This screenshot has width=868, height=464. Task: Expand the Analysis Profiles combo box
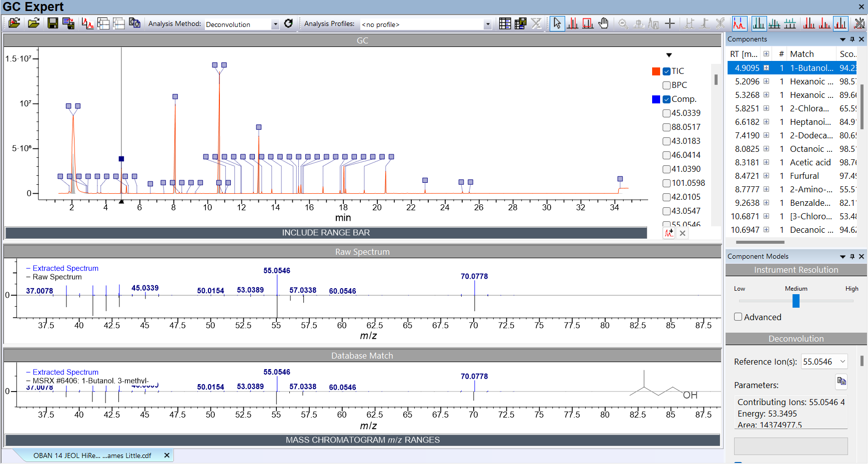[487, 24]
